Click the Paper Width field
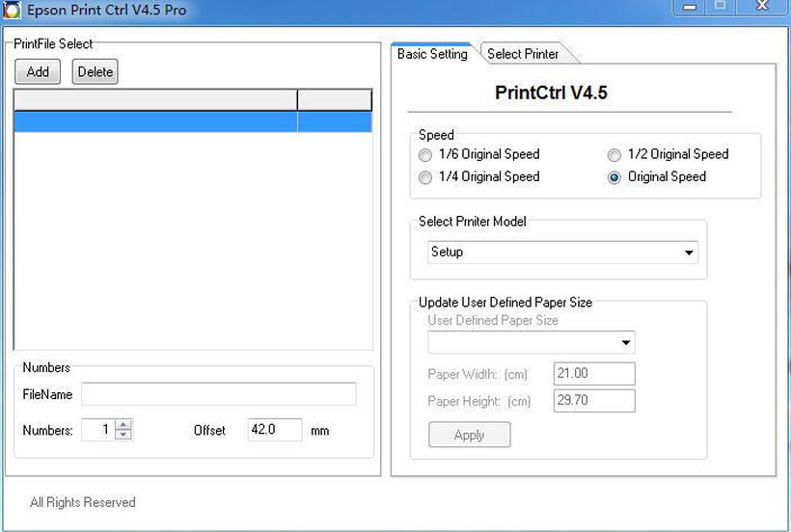The width and height of the screenshot is (791, 532). 594,374
